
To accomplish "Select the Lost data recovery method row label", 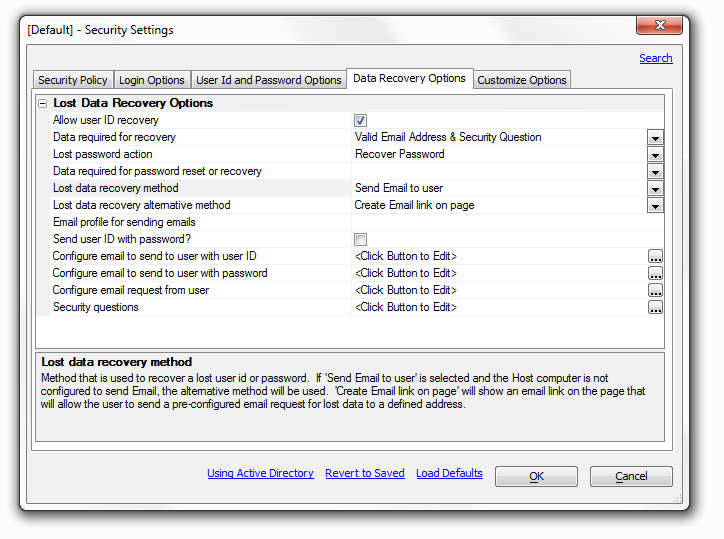I will [115, 188].
